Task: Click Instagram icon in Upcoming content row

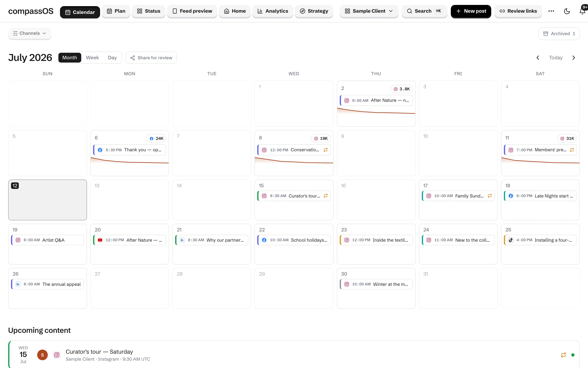Action: pos(57,355)
